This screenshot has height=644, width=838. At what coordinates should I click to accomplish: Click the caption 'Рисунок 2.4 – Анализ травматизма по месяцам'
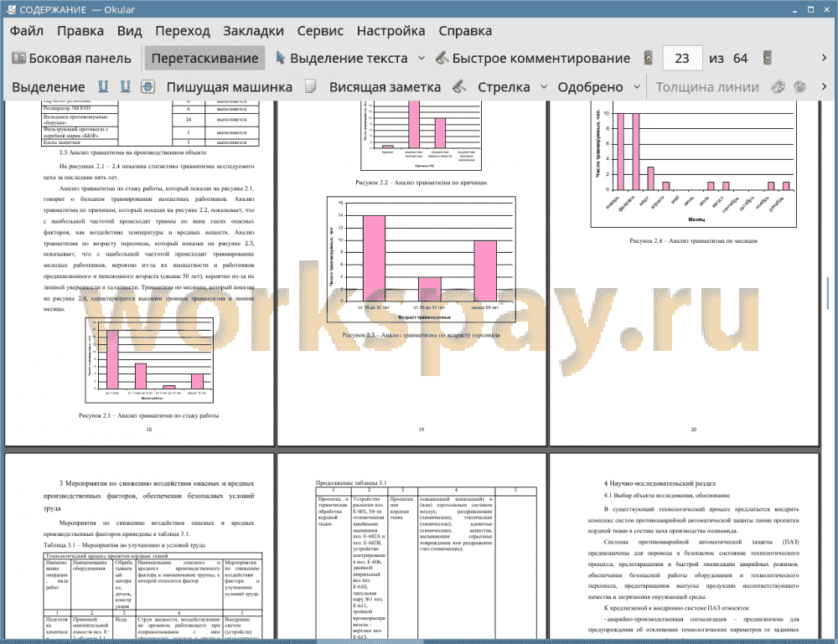coord(693,241)
